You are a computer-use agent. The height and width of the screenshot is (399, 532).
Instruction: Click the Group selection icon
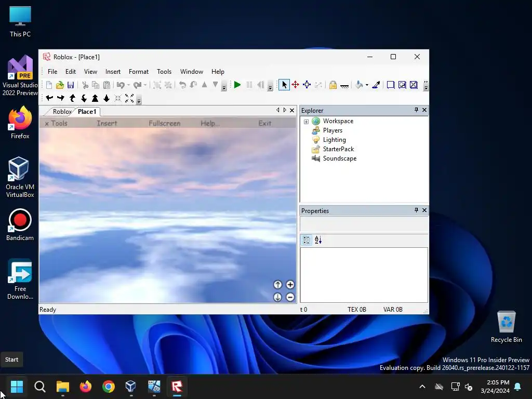(157, 85)
